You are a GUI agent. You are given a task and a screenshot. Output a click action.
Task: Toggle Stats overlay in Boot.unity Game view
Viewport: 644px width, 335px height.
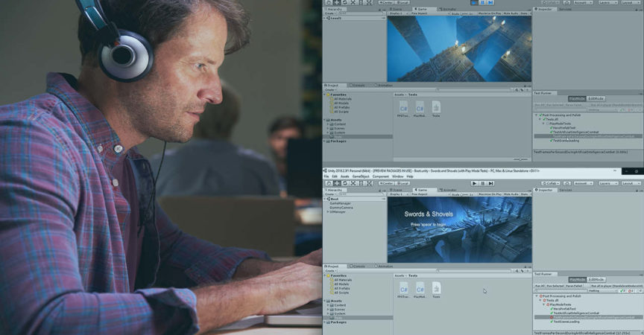coord(525,194)
